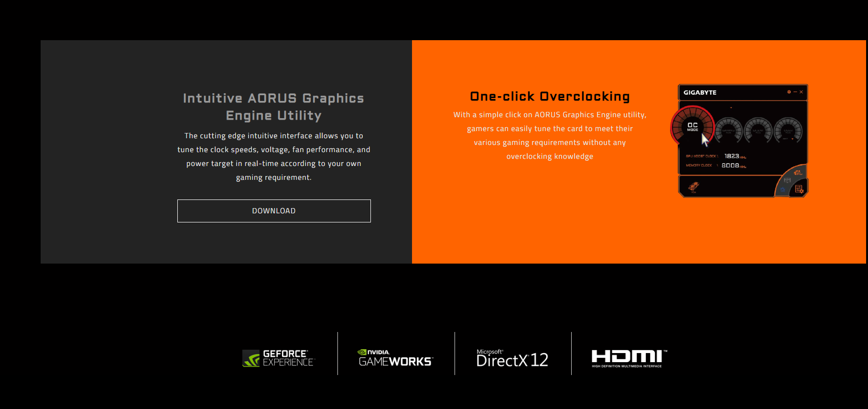Minimize the GIGABYTE utility window
Viewport: 868px width, 409px height.
(795, 92)
